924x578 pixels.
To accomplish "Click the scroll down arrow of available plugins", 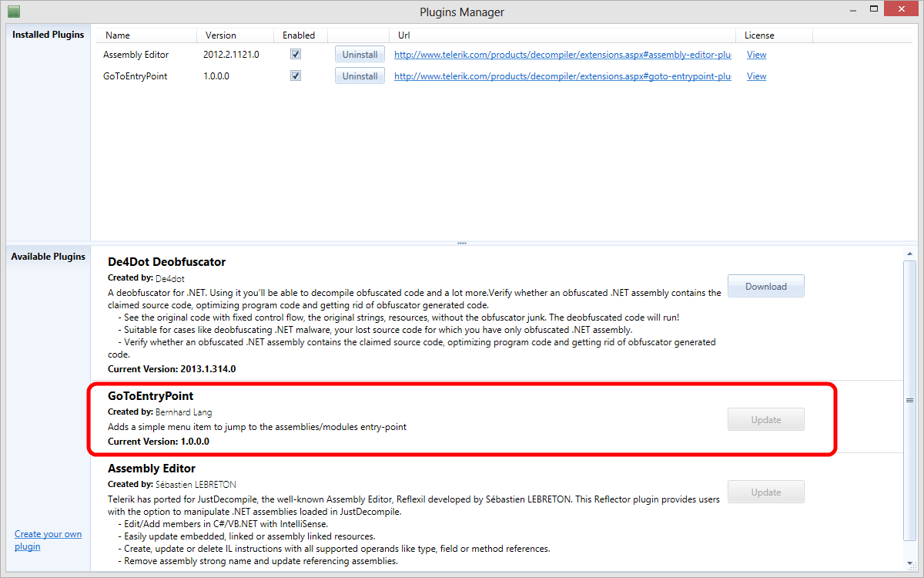I will pos(909,564).
